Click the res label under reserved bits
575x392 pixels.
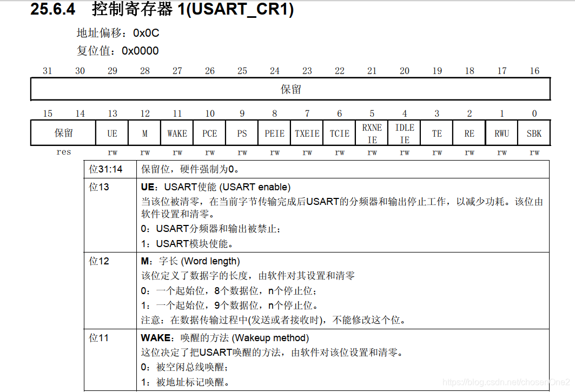[63, 152]
